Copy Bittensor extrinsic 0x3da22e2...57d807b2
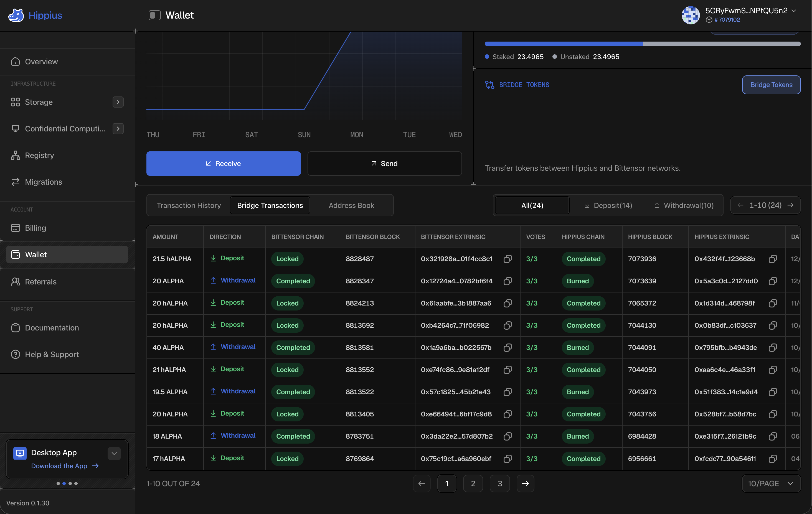Viewport: 812px width, 514px height. [x=507, y=436]
